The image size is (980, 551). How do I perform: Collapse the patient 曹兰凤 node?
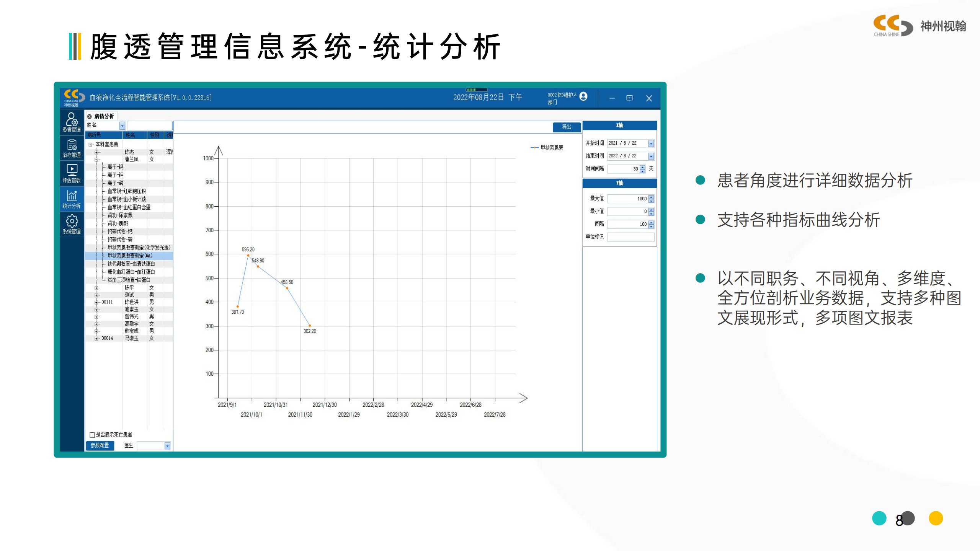pos(97,160)
